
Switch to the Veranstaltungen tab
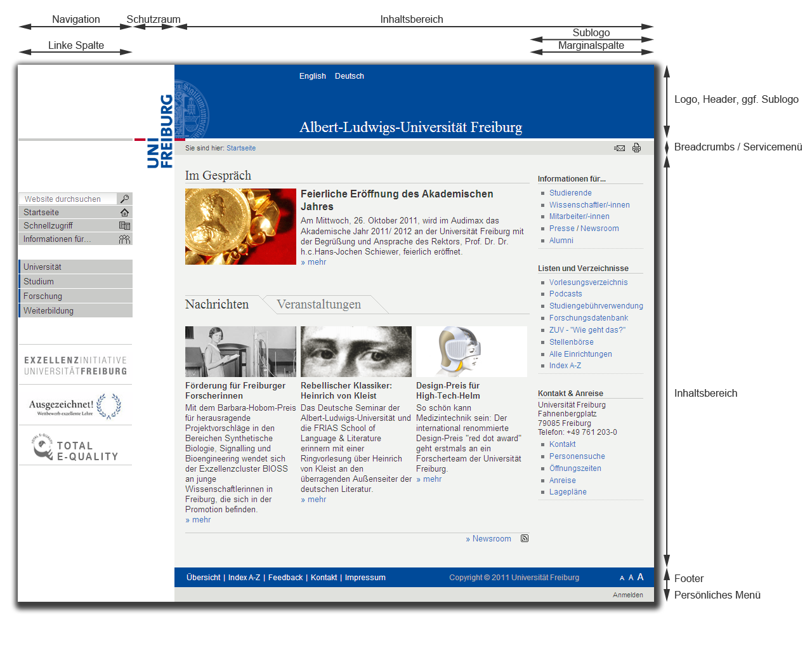319,305
